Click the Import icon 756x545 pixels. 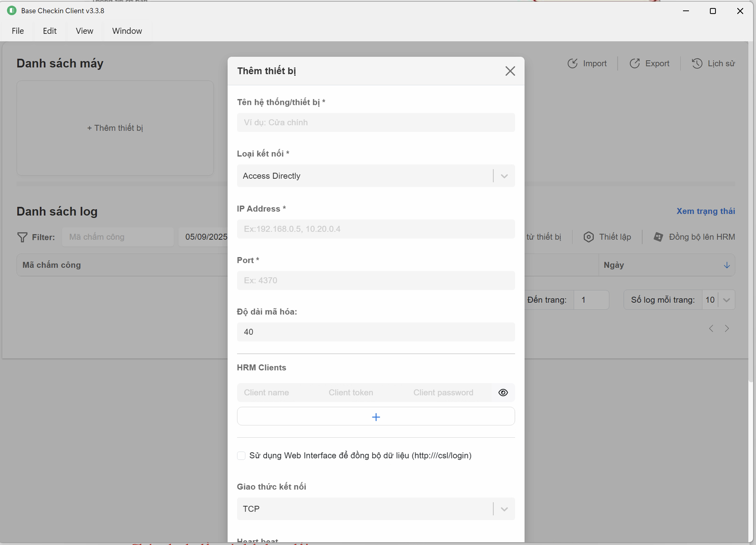[x=572, y=63]
